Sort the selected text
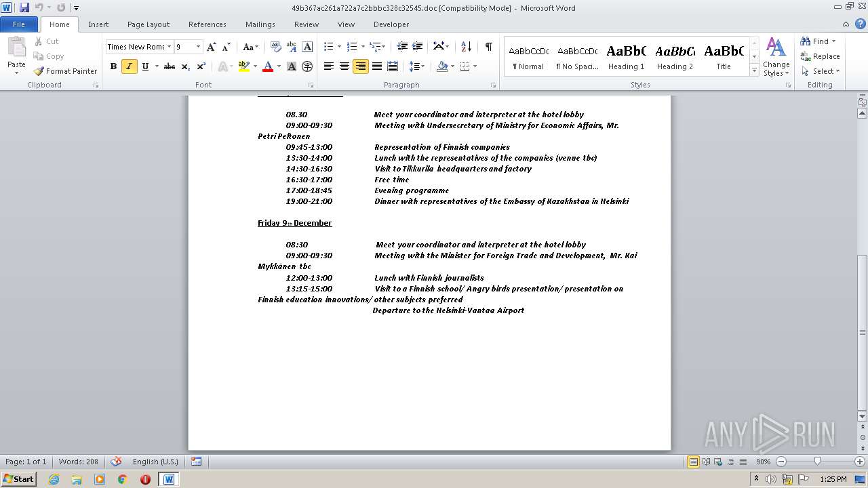This screenshot has height=488, width=868. (x=466, y=47)
